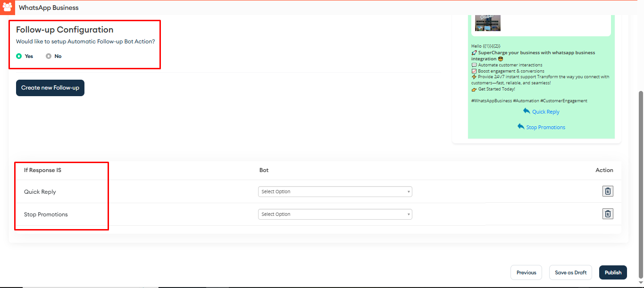Click the image thumbnail in message preview

[487, 23]
